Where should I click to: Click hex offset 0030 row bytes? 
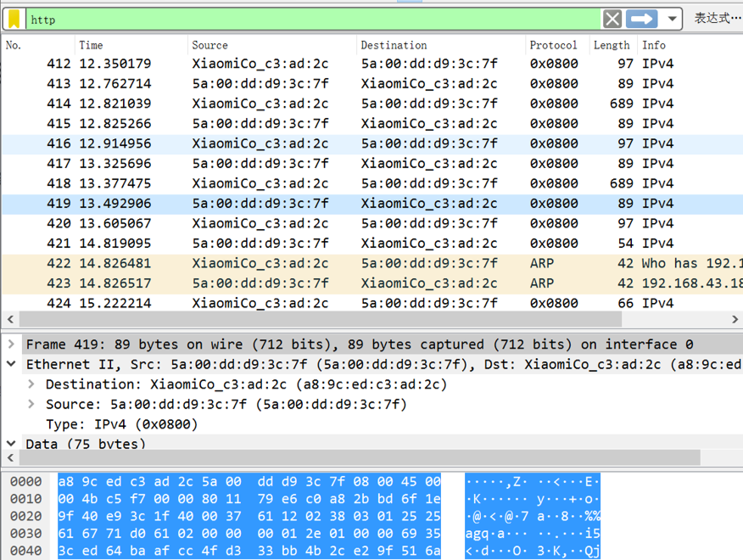pos(249,534)
